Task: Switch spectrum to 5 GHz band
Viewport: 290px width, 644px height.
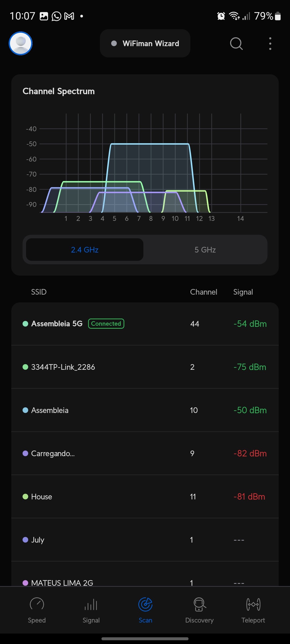Action: 205,250
